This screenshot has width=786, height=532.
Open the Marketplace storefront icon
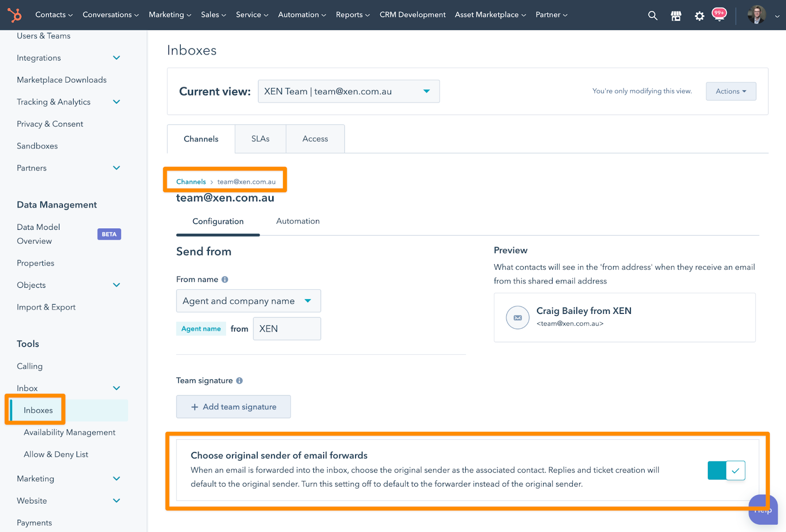point(676,16)
